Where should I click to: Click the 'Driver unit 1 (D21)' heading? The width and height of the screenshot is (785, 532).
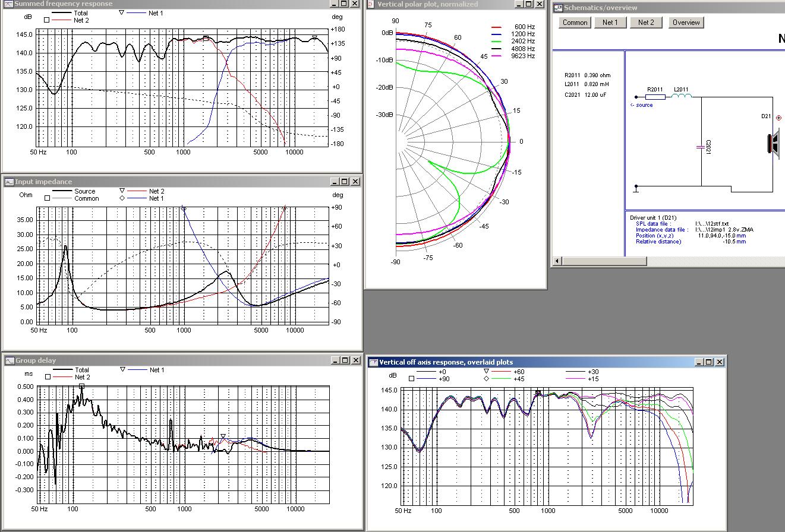tap(653, 218)
